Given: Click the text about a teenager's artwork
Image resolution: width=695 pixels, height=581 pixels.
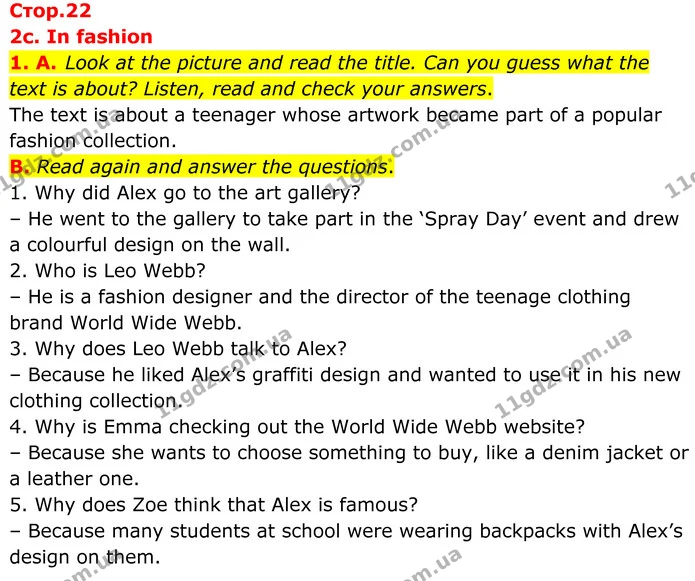Looking at the screenshot, I should 336,128.
